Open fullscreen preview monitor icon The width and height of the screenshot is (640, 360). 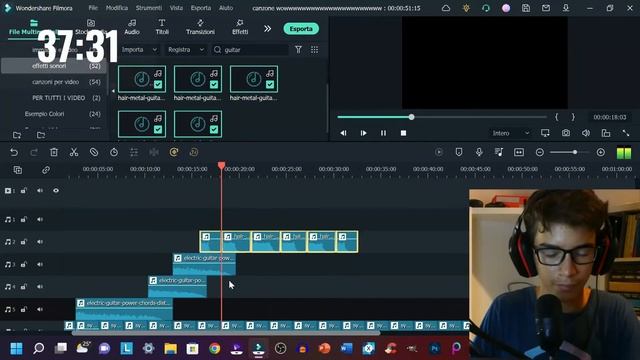pos(545,133)
